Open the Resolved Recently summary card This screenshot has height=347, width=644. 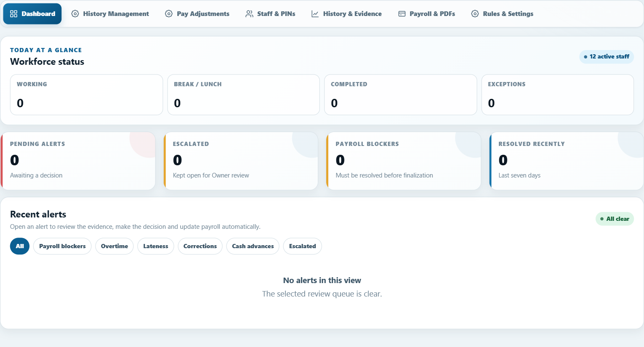[567, 161]
